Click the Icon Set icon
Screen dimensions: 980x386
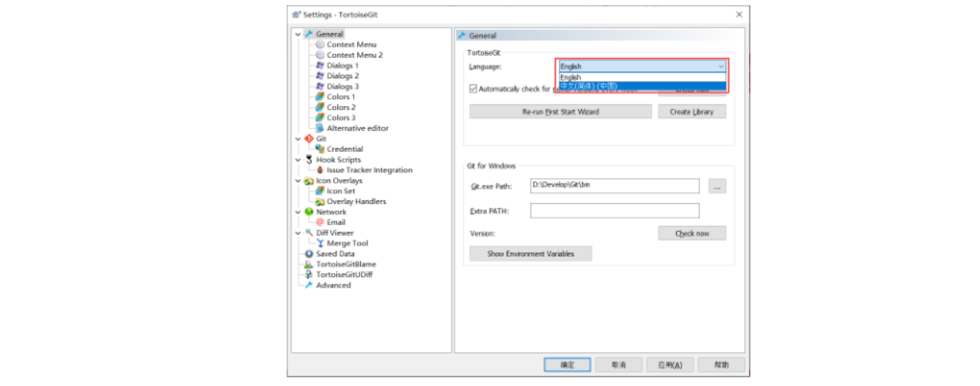(x=320, y=191)
